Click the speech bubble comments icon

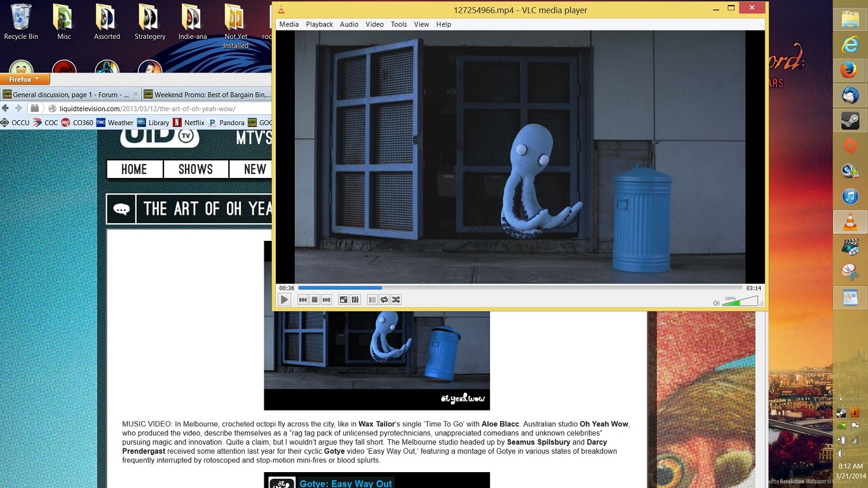(x=121, y=209)
